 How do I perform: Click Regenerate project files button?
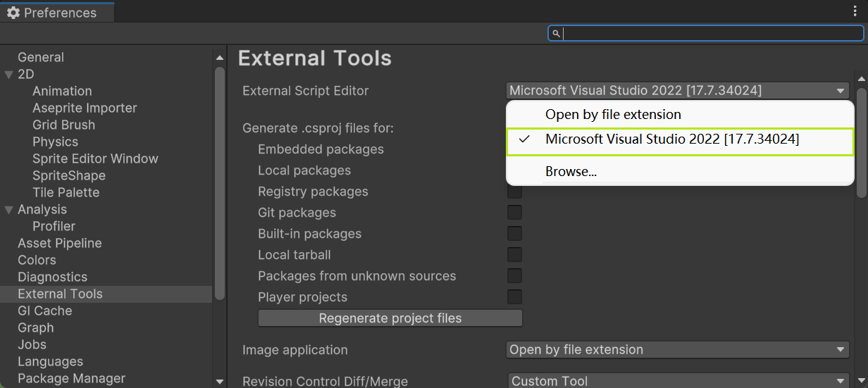coord(390,318)
